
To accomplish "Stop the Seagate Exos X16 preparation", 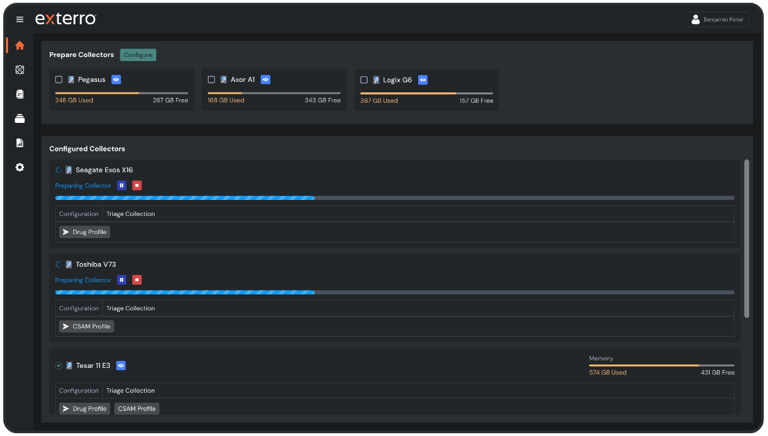I will (137, 185).
